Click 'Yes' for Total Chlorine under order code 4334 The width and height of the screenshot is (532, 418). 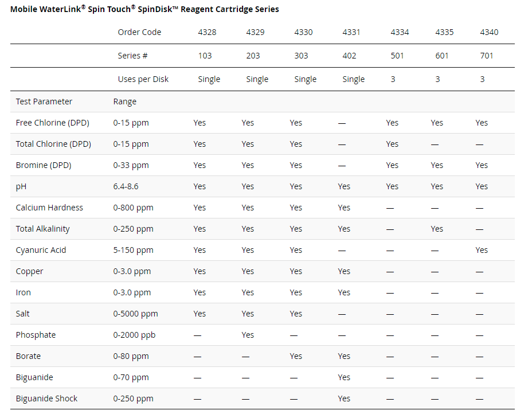point(392,144)
